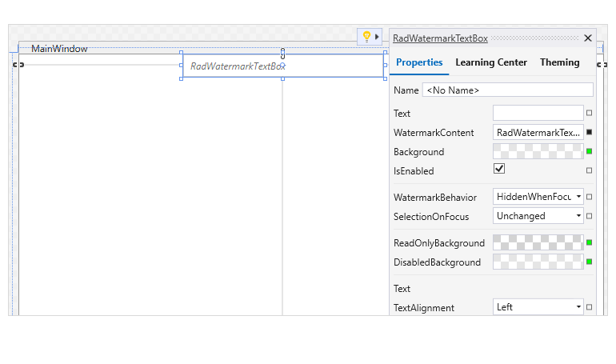Screen dimensions: 616x364
Task: Click the Text property input field
Action: 538,113
